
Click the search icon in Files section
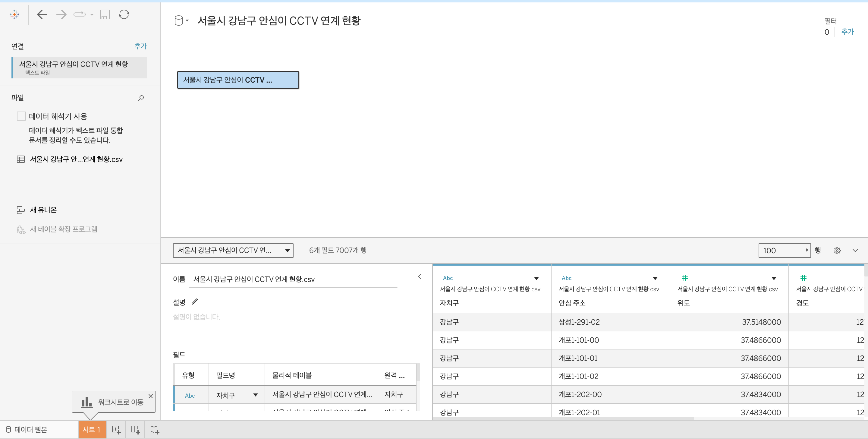141,98
